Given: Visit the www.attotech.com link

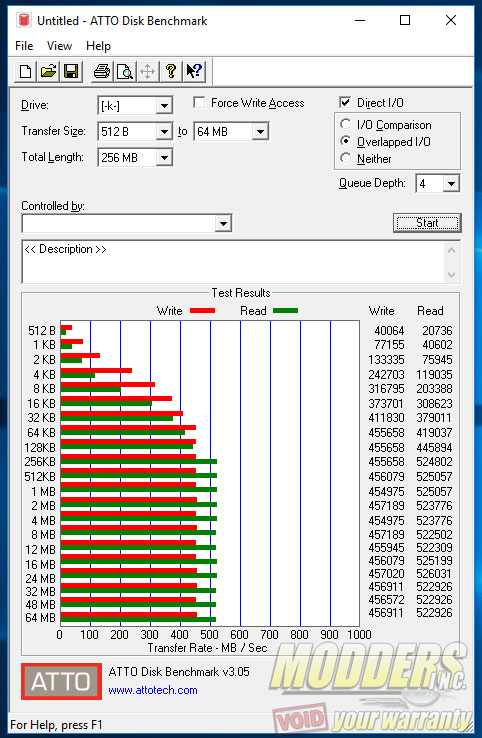Looking at the screenshot, I should pyautogui.click(x=153, y=690).
